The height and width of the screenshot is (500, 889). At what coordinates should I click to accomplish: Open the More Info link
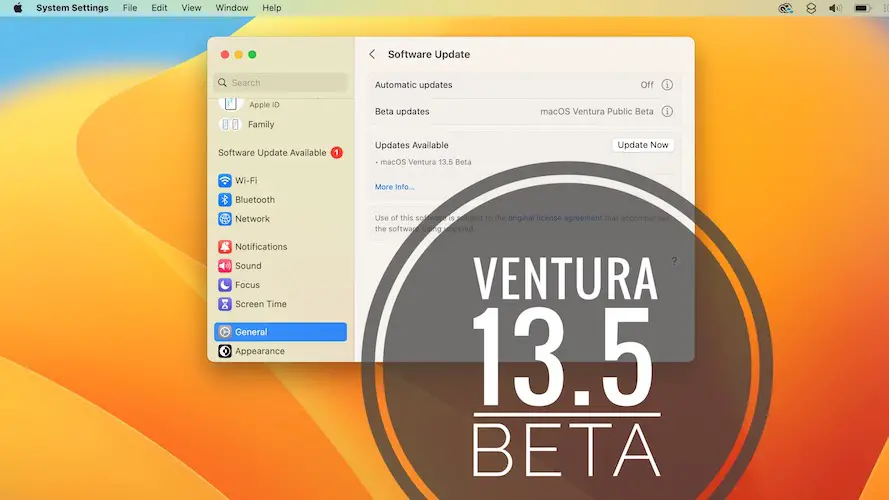394,187
